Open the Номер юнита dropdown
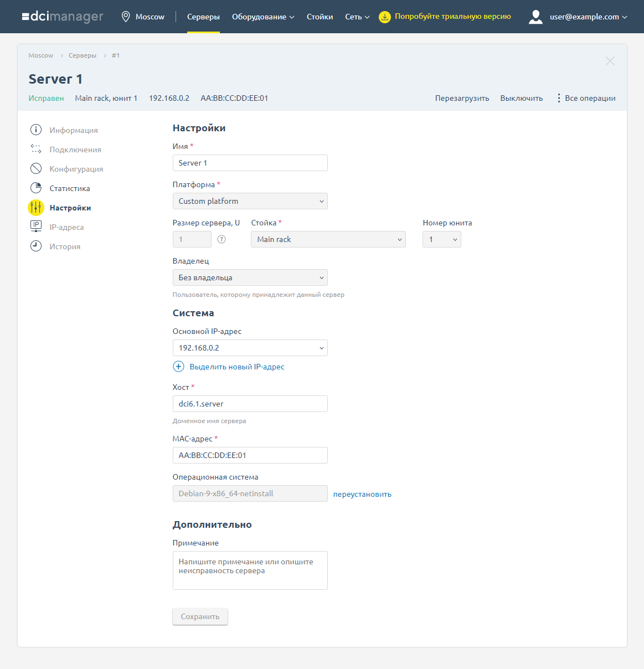The height and width of the screenshot is (669, 644). pos(441,239)
